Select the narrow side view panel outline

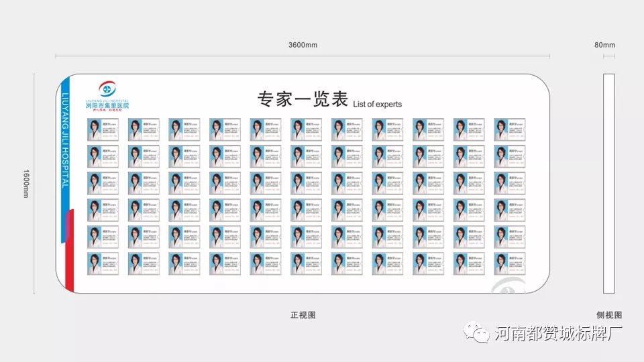[x=608, y=183]
